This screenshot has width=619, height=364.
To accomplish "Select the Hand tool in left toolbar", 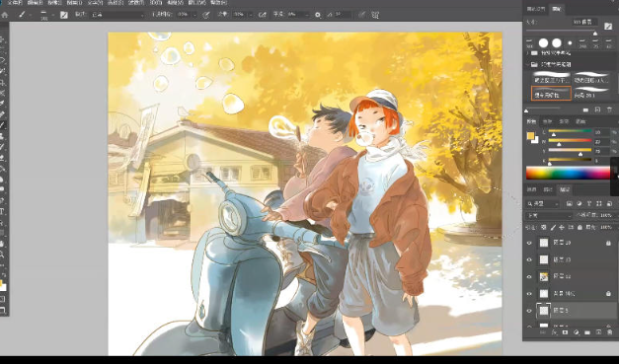I will (x=2, y=244).
